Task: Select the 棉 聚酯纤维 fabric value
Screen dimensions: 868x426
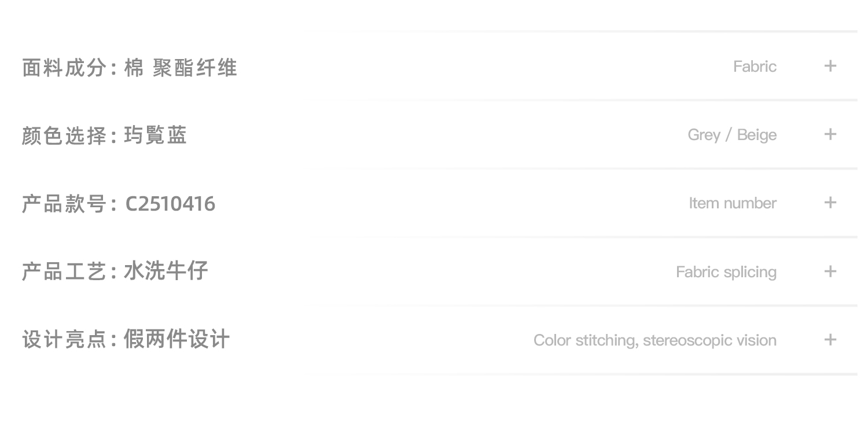Action: pyautogui.click(x=181, y=68)
